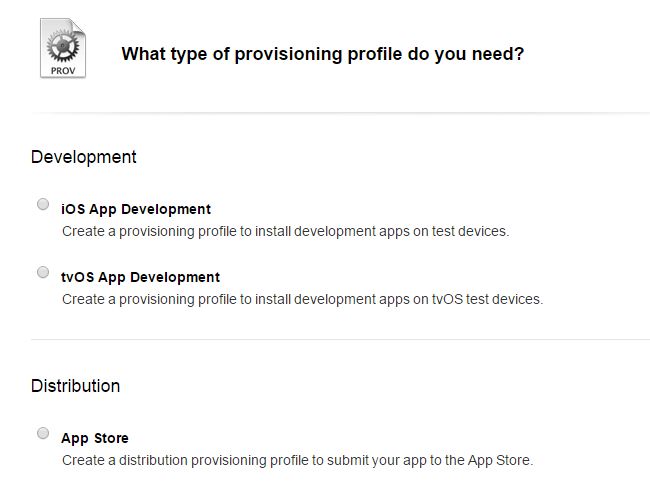Click 'tvOS test devices' phrase in the description

pyautogui.click(x=486, y=299)
